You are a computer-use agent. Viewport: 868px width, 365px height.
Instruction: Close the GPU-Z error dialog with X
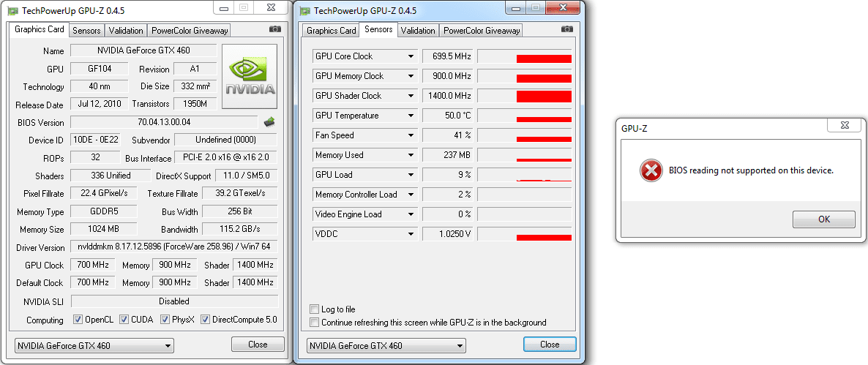[x=844, y=125]
